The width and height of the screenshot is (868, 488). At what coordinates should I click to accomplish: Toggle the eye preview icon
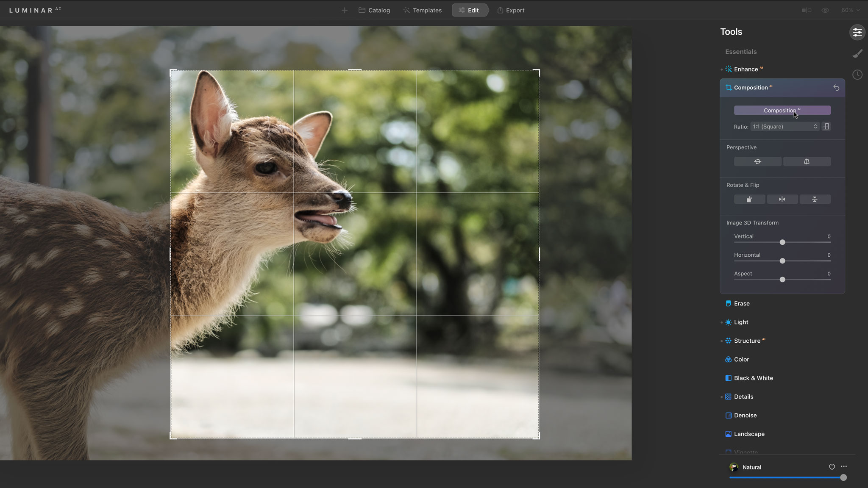point(825,10)
